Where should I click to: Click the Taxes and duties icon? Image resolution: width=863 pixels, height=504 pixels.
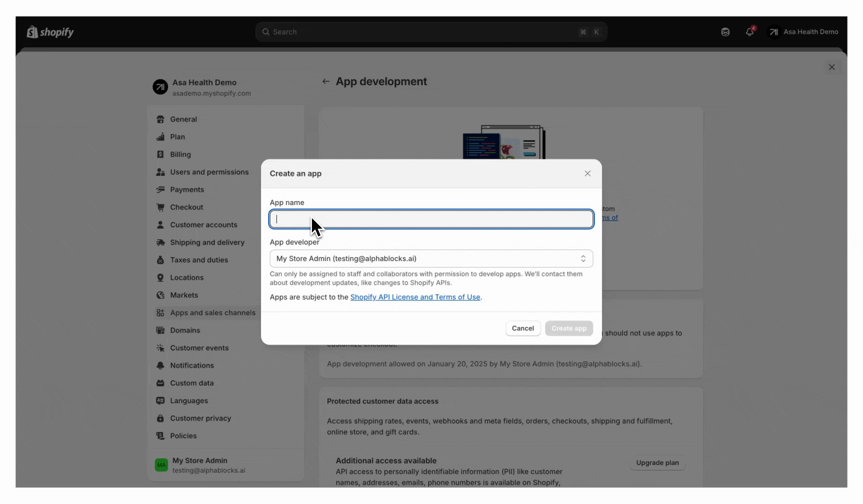click(160, 260)
